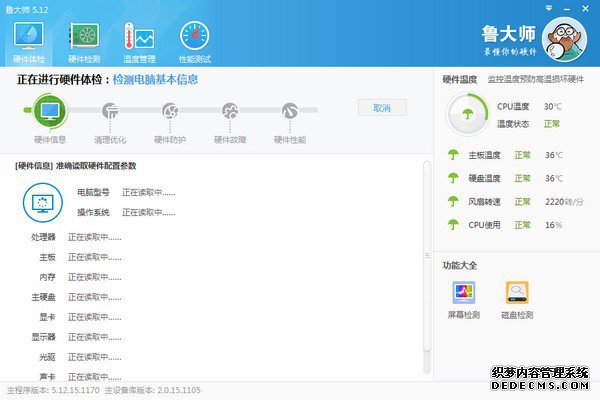Go to the 性能测试 tab

pyautogui.click(x=195, y=42)
